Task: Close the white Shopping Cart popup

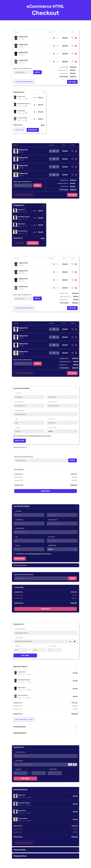Action: (44, 92)
